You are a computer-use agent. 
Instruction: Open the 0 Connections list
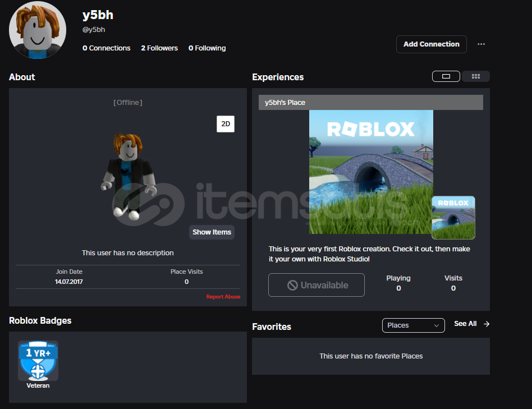pyautogui.click(x=106, y=48)
